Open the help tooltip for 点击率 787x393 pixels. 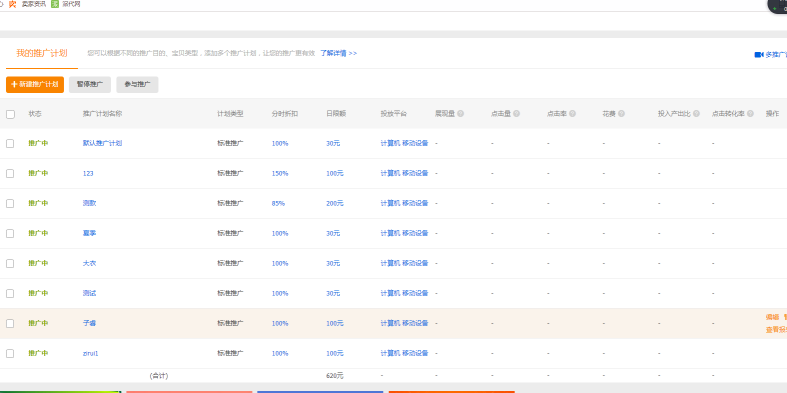(572, 114)
